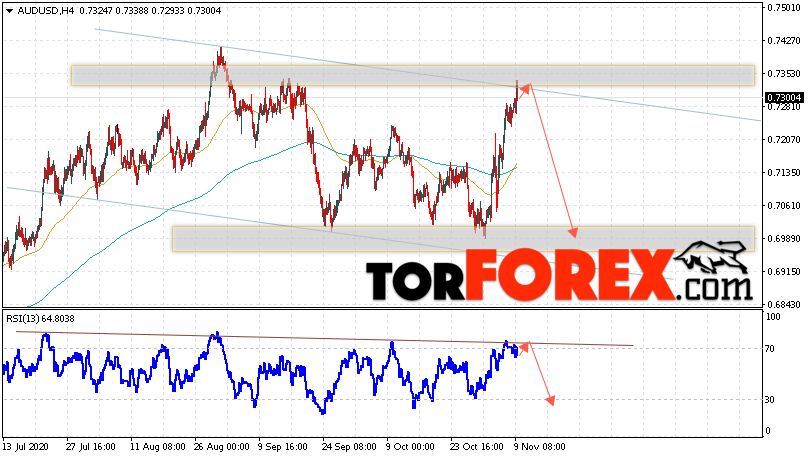
Task: Select the AUDUSD,H4 symbol title text
Action: (47, 11)
